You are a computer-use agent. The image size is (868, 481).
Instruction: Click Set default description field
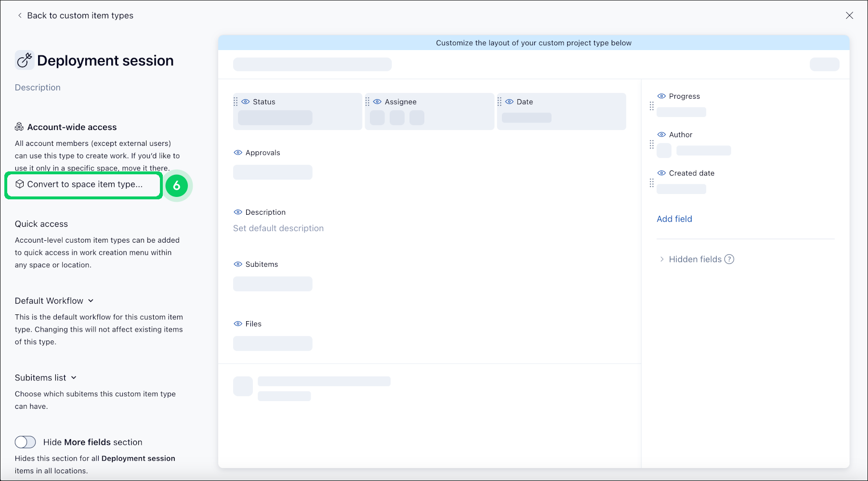coord(278,228)
